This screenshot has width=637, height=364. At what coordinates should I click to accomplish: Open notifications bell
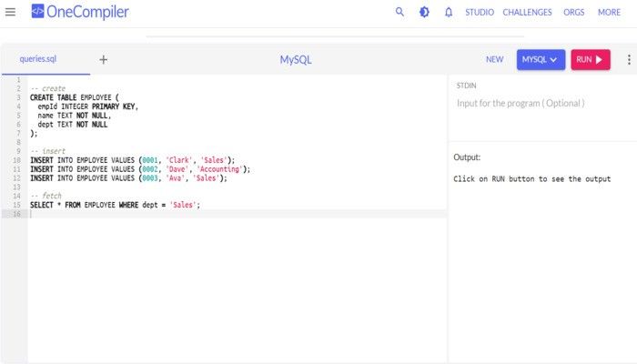449,12
